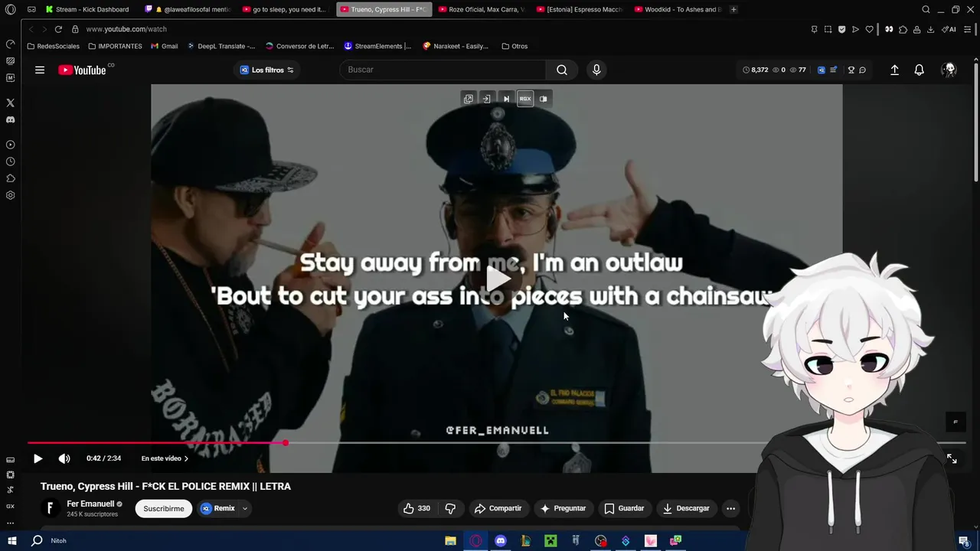Add page to bookmarks heart icon

[x=869, y=29]
